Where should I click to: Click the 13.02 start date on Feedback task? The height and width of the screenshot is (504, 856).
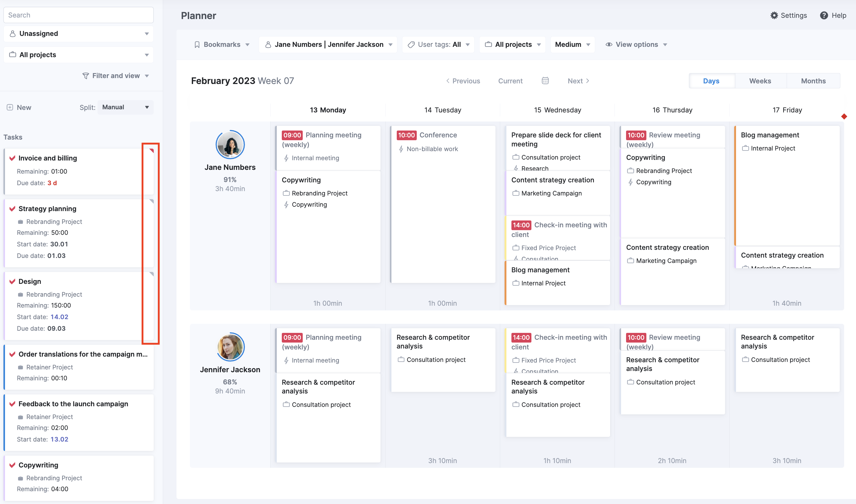click(59, 439)
